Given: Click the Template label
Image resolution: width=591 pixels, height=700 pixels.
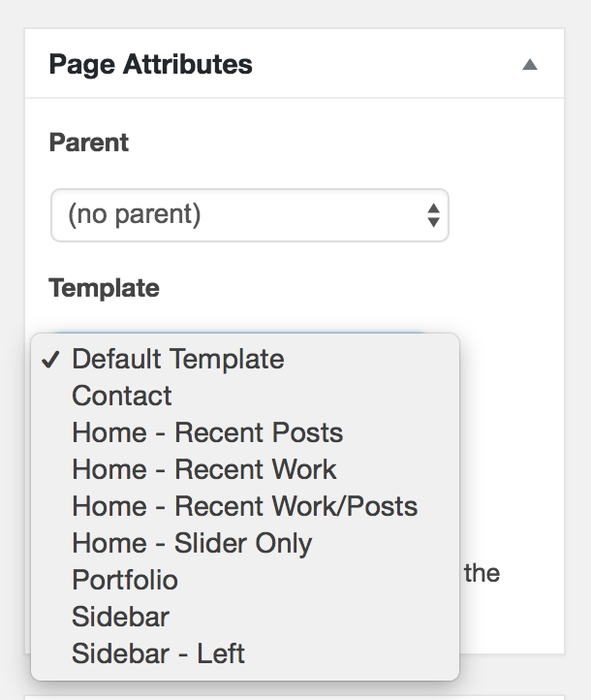Looking at the screenshot, I should point(104,288).
